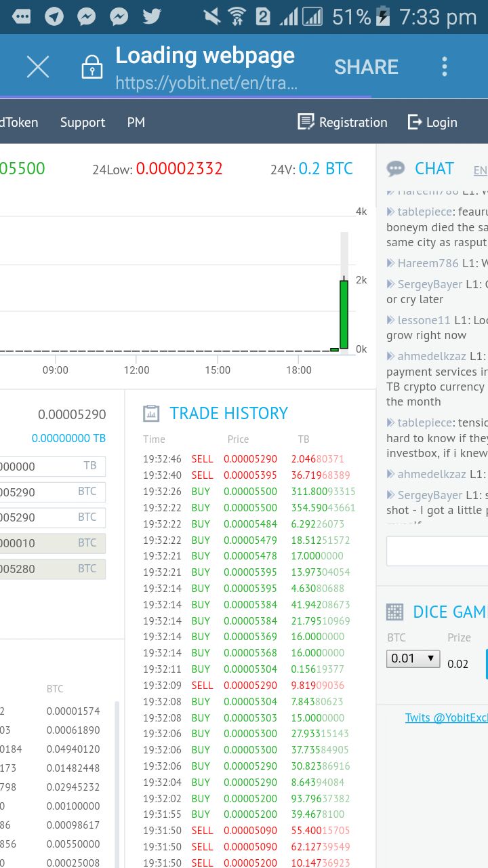Click the Trade History clipboard icon
The height and width of the screenshot is (868, 488).
(151, 413)
